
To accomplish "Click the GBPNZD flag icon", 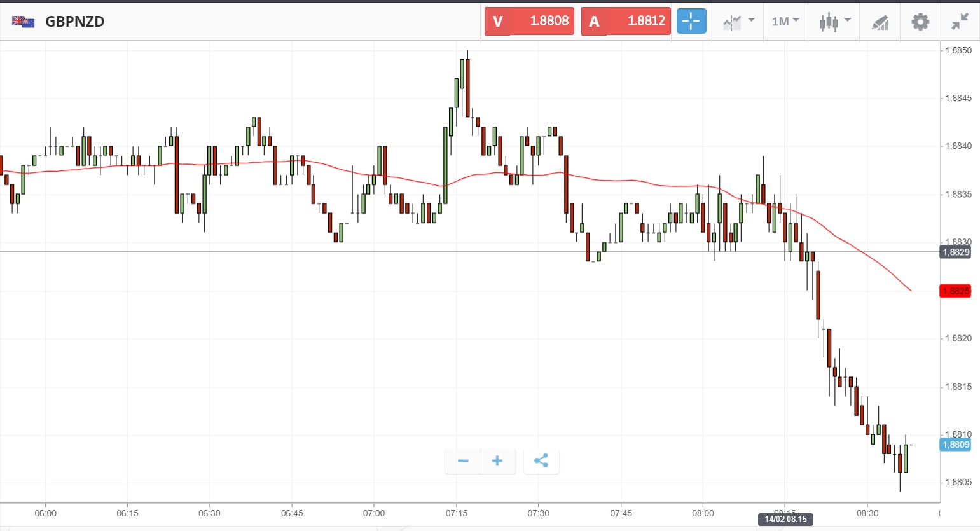I will 24,22.
